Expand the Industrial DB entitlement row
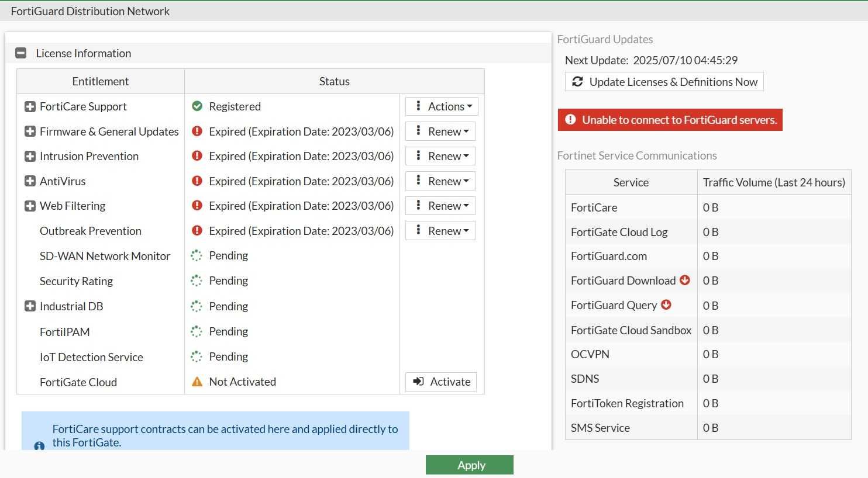Image resolution: width=868 pixels, height=478 pixels. click(x=30, y=306)
